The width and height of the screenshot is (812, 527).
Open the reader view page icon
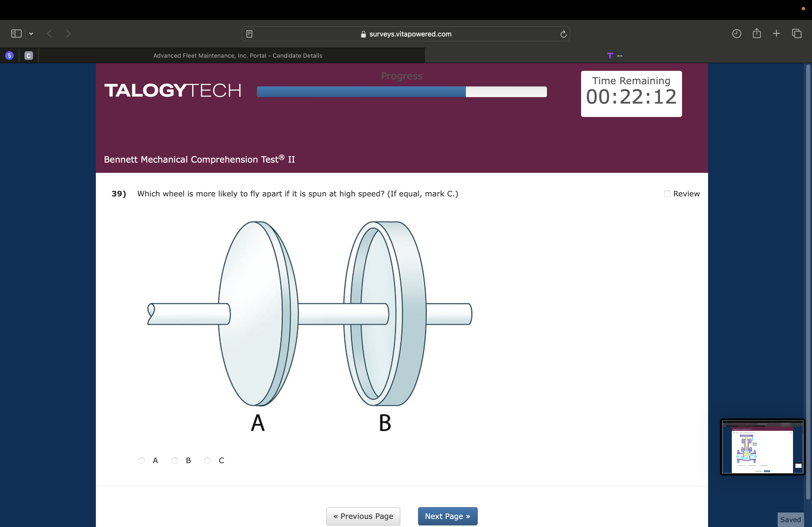[x=249, y=34]
